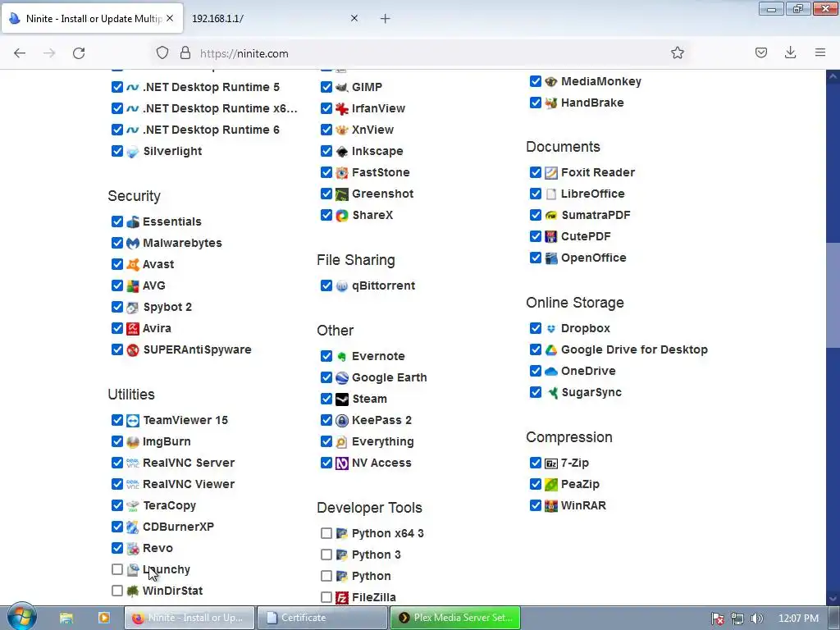
Task: Click the .NET Desktop Runtime 6 label
Action: click(x=211, y=130)
